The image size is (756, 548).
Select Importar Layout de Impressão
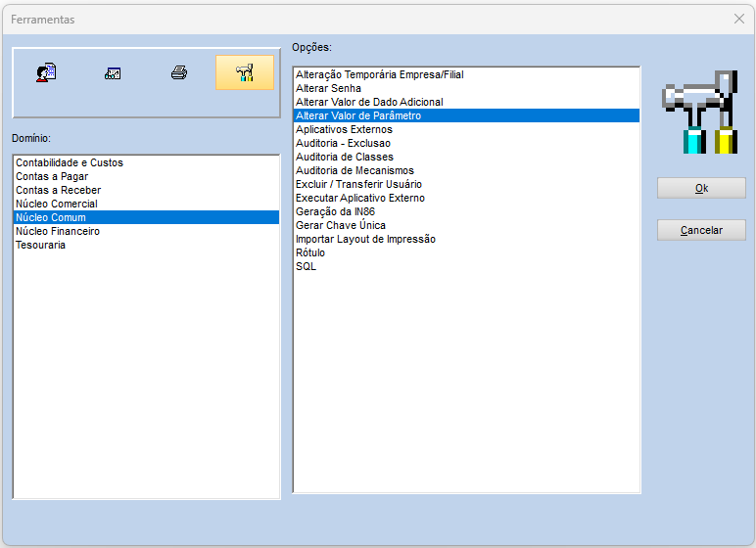click(365, 239)
